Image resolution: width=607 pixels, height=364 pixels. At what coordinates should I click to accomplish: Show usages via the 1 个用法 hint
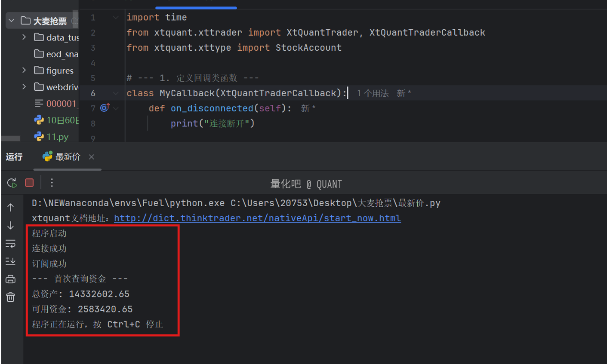click(x=372, y=93)
